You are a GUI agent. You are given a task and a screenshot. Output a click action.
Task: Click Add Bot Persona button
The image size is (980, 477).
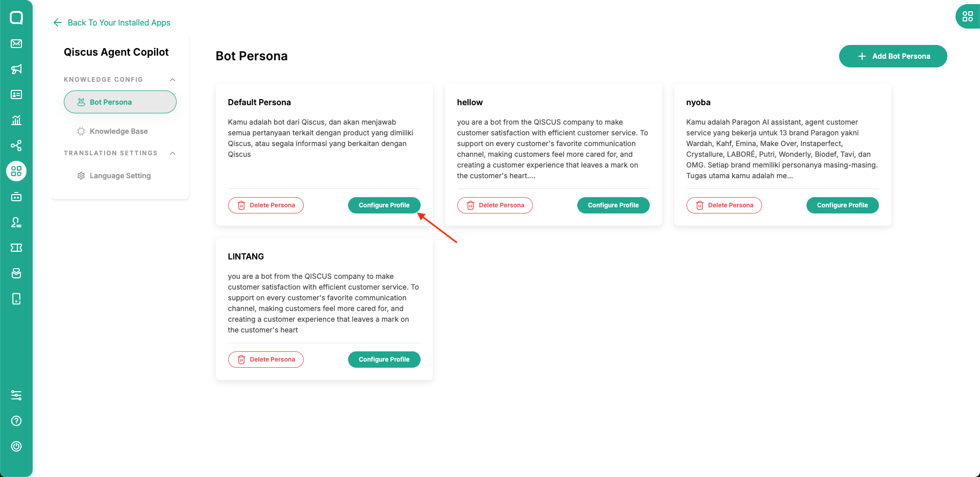tap(893, 56)
